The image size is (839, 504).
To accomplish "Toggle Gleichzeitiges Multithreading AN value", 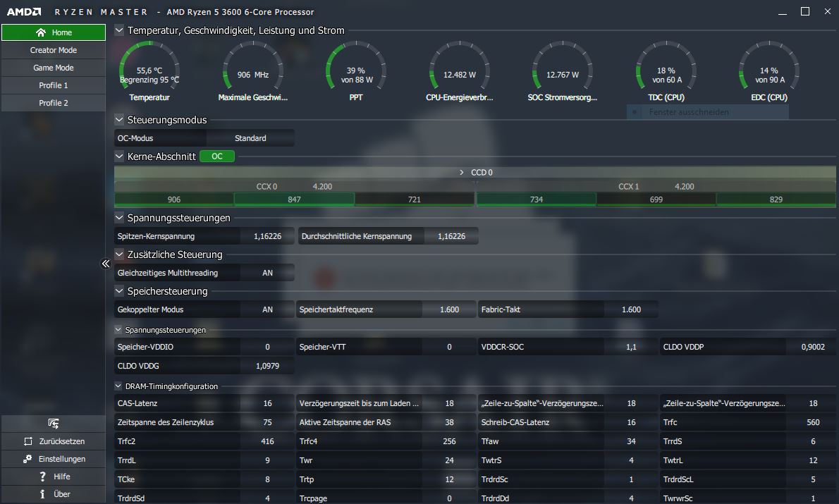I will (267, 273).
